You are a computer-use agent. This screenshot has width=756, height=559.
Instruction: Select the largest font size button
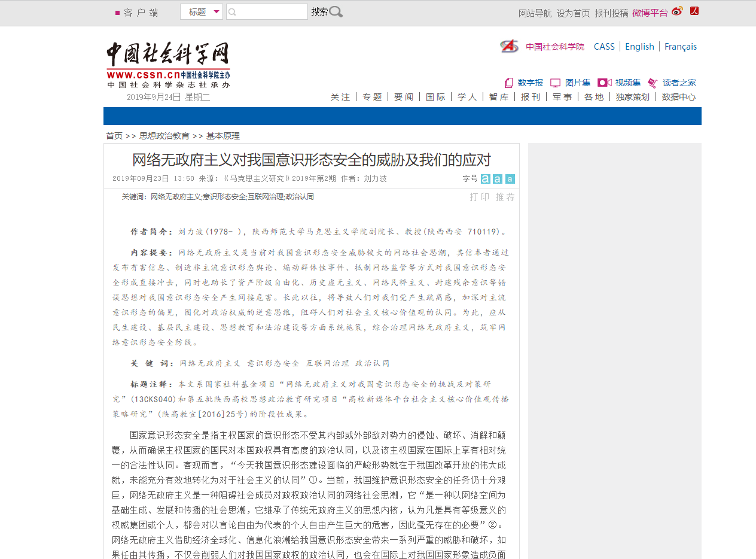tap(485, 179)
